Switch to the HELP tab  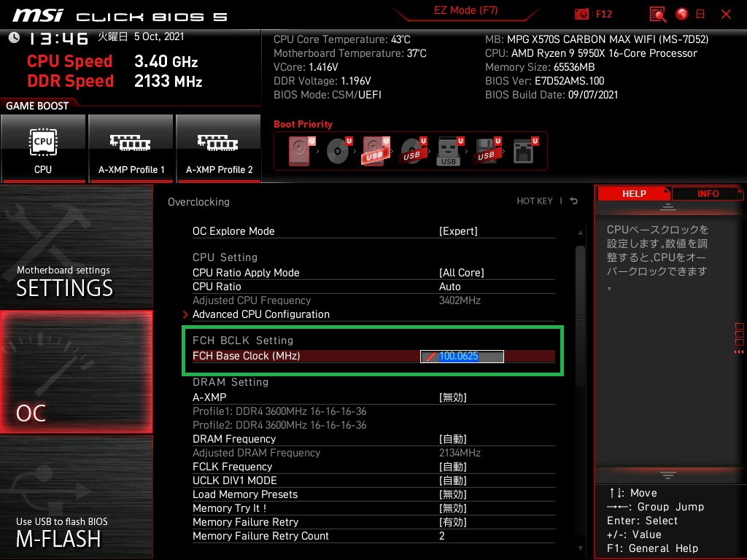pyautogui.click(x=634, y=194)
